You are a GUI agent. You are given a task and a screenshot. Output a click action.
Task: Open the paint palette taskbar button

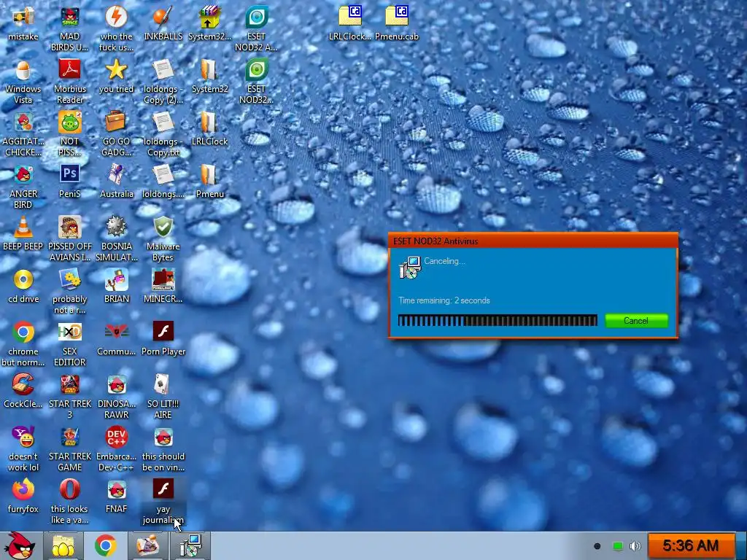pos(148,545)
